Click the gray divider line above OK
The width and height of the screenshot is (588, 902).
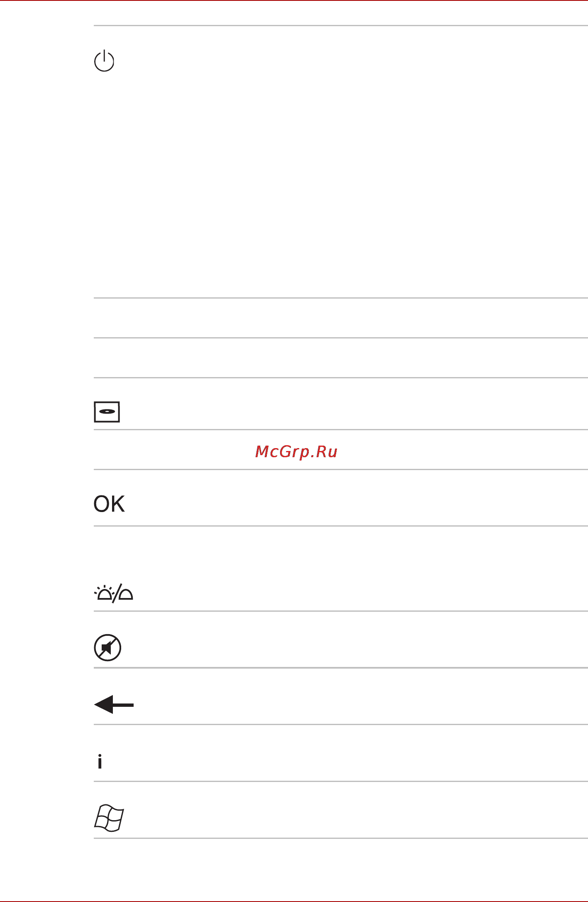pos(341,470)
